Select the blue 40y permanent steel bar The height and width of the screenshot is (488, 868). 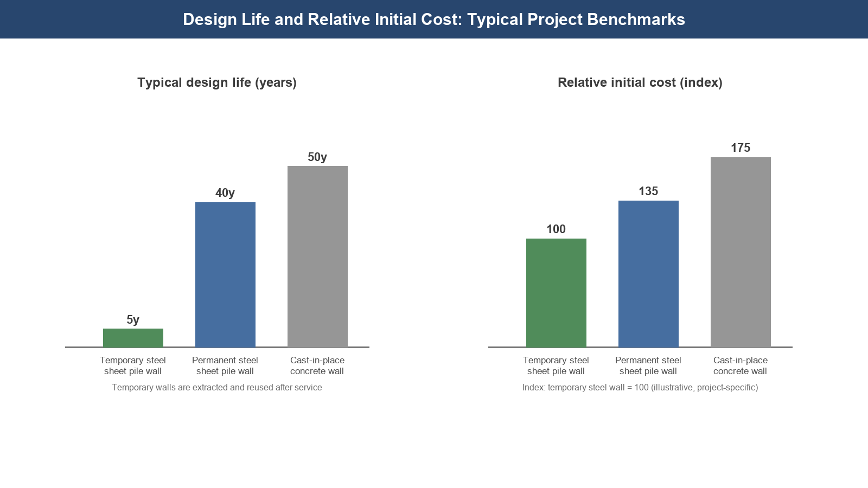225,274
